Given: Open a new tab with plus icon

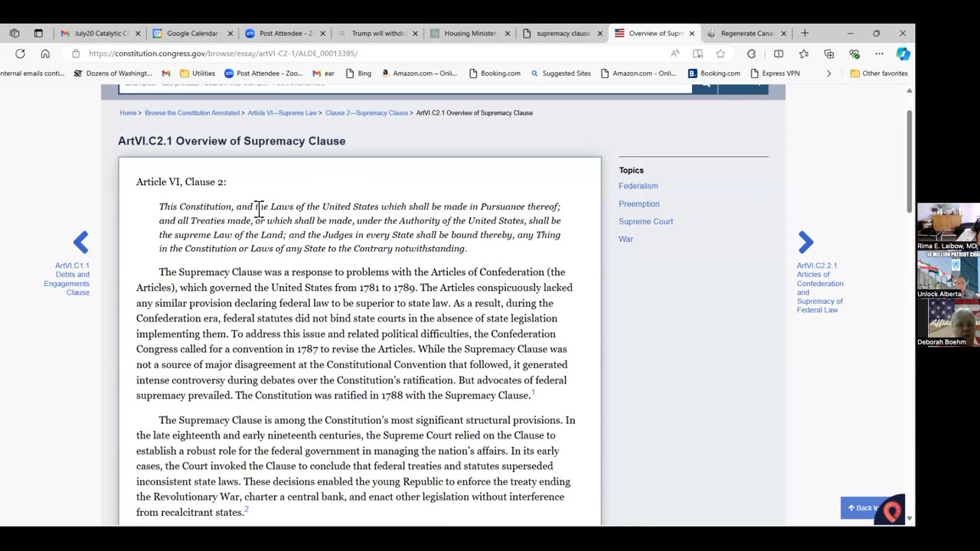Looking at the screenshot, I should pyautogui.click(x=805, y=34).
